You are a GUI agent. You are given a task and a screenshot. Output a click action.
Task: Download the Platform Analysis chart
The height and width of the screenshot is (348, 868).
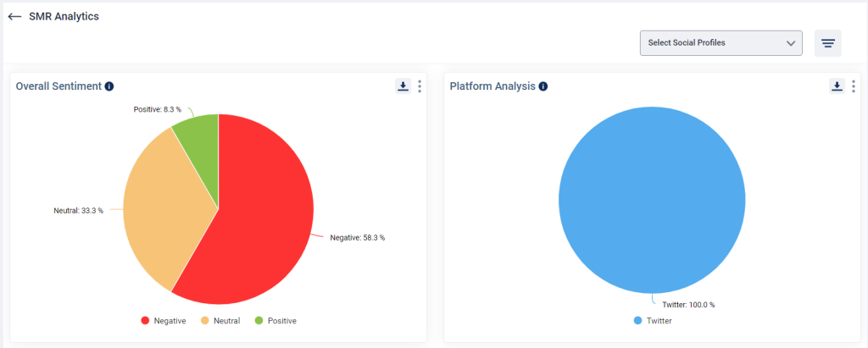click(837, 86)
